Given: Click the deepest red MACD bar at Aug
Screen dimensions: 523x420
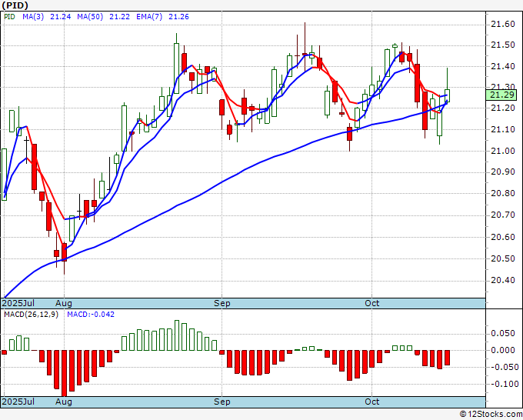Looking at the screenshot, I should (x=64, y=373).
